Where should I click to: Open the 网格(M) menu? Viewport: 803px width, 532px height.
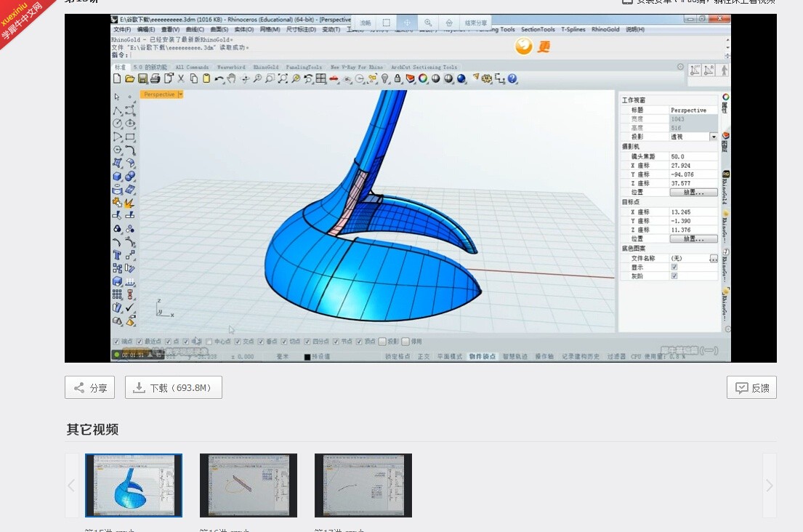click(x=270, y=30)
